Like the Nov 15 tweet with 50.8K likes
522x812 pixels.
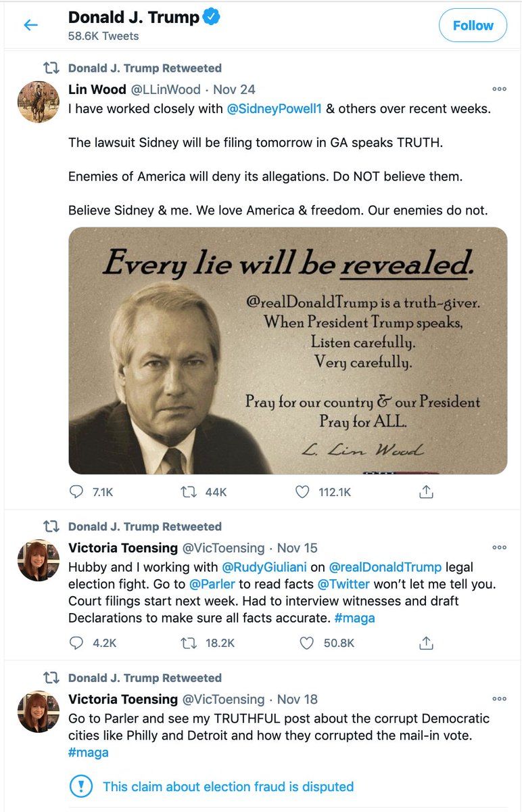pos(306,643)
